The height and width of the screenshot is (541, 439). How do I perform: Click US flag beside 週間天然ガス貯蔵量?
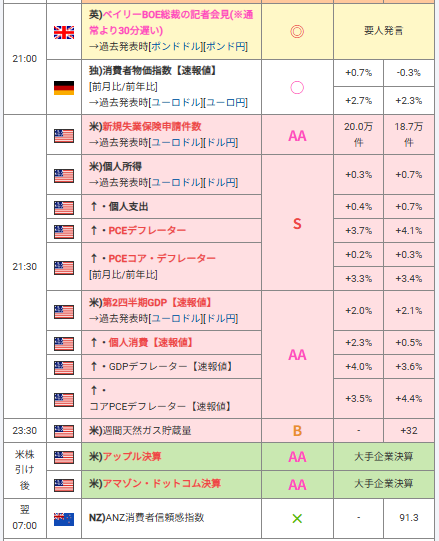[x=64, y=431]
